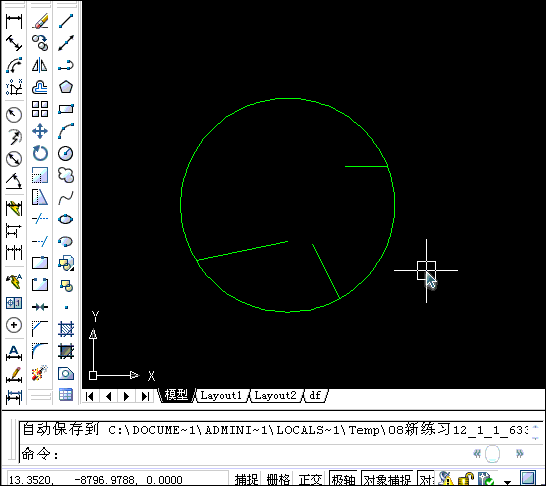
Task: Select the Offset tool
Action: (40, 87)
